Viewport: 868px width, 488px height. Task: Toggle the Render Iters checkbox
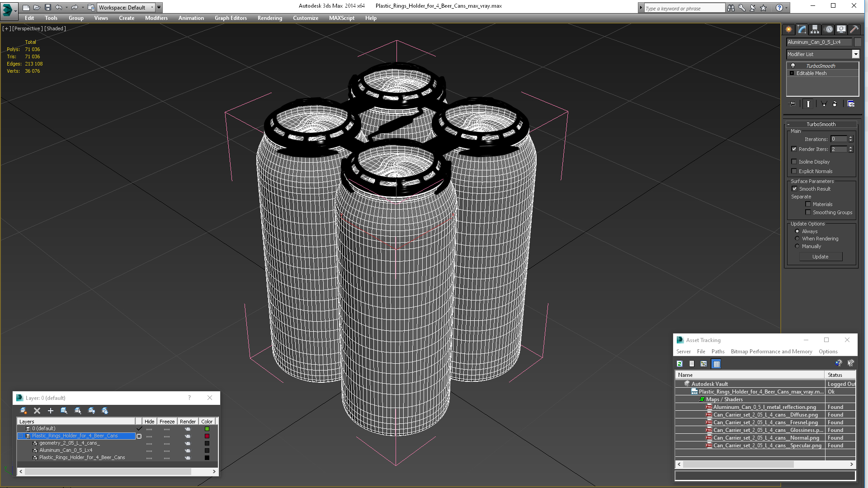pos(794,149)
